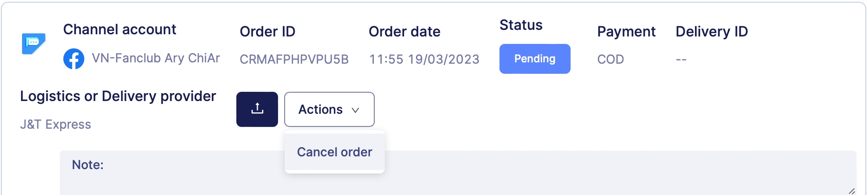Click the chevron arrow in Actions
This screenshot has width=868, height=195.
355,110
